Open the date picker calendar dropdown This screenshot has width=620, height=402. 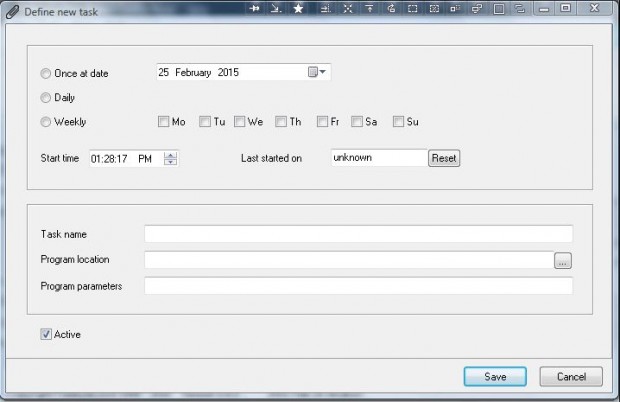point(317,72)
